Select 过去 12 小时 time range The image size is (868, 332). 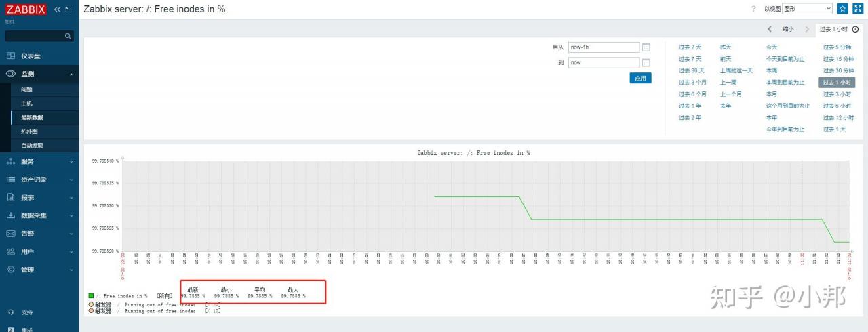click(838, 118)
